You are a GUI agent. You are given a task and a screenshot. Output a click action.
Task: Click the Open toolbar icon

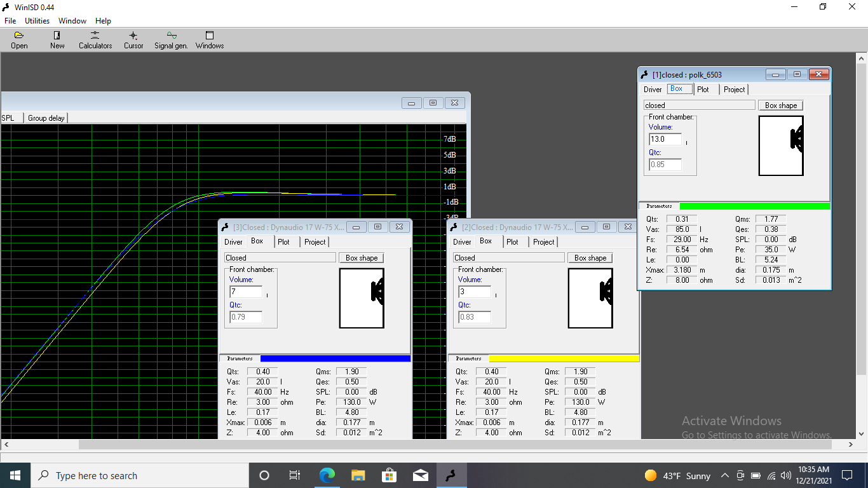click(x=19, y=40)
